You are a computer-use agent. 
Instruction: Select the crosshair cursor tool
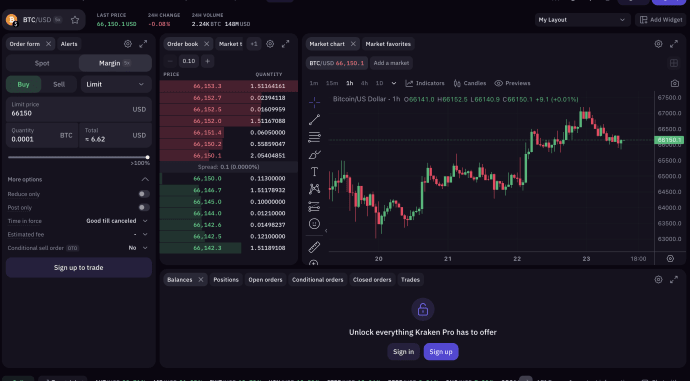coord(314,103)
